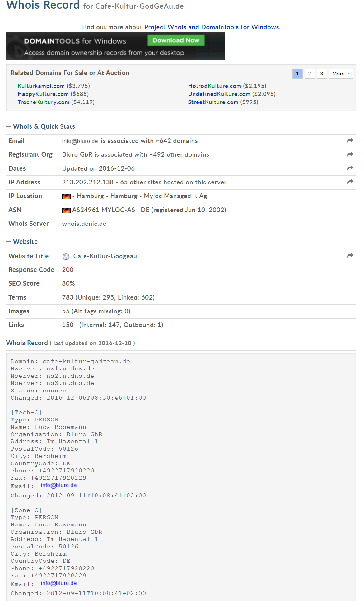Viewport: 364px width, 607px height.
Task: Click the 'Related Domains For Sale or At Auction' heading
Action: [x=70, y=73]
